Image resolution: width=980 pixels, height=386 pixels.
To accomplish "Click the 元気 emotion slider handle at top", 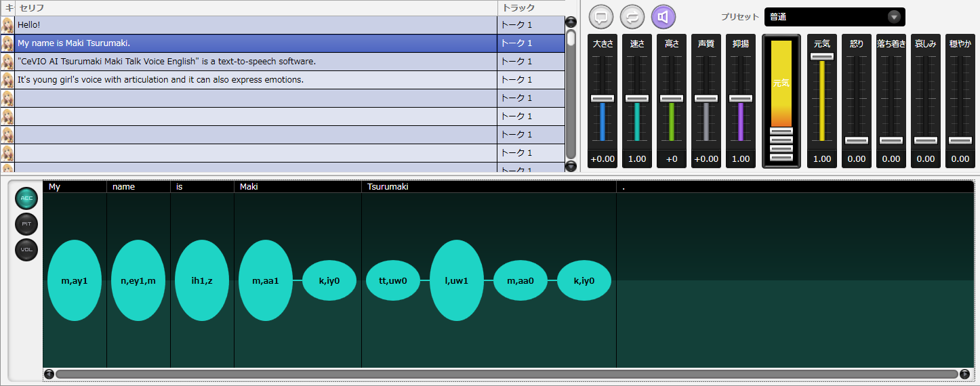I will tap(822, 56).
